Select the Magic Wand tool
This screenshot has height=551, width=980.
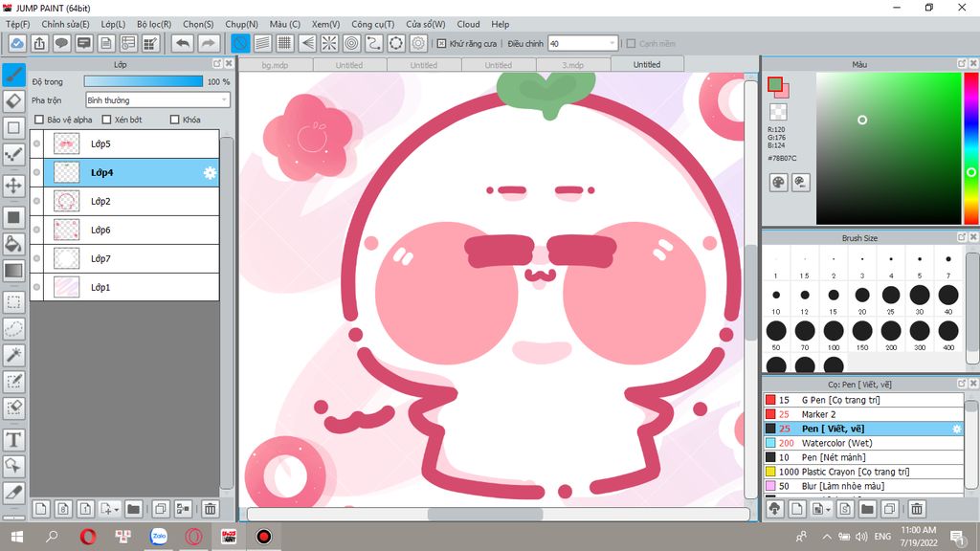pyautogui.click(x=13, y=355)
